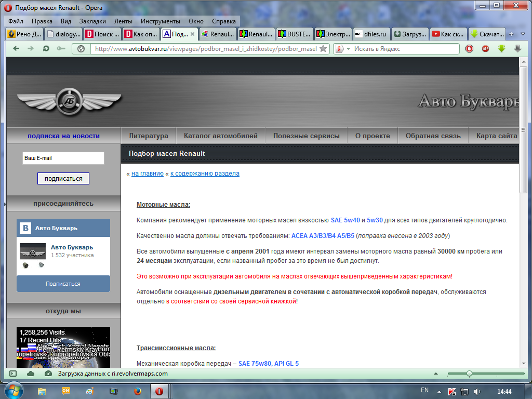Switch to the 'DUSTE...' tab

point(295,34)
